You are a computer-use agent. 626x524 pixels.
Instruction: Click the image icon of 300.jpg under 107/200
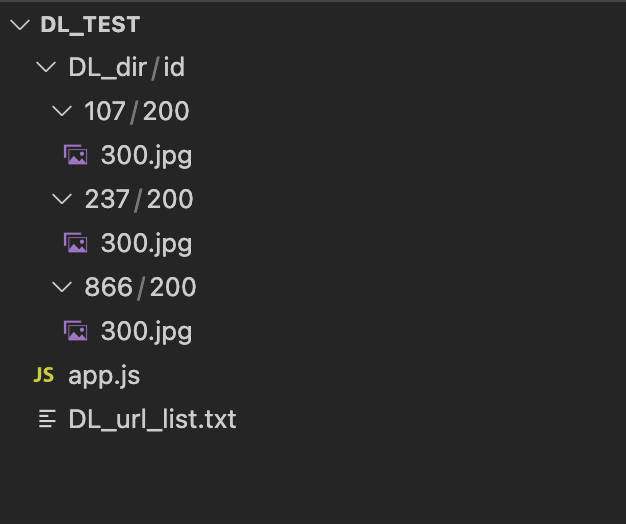click(75, 155)
